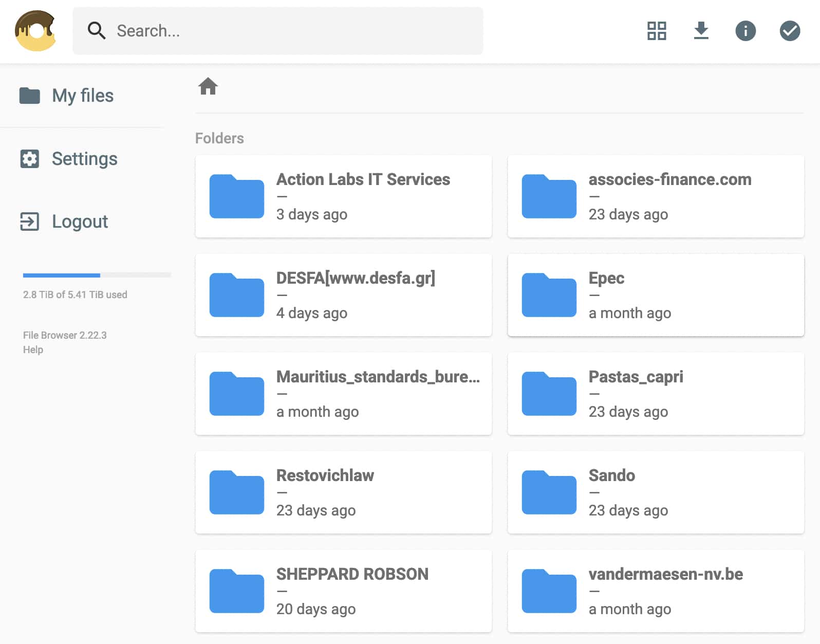The height and width of the screenshot is (644, 820).
Task: Open the vandermaesen-nv.be folder
Action: [x=656, y=591]
